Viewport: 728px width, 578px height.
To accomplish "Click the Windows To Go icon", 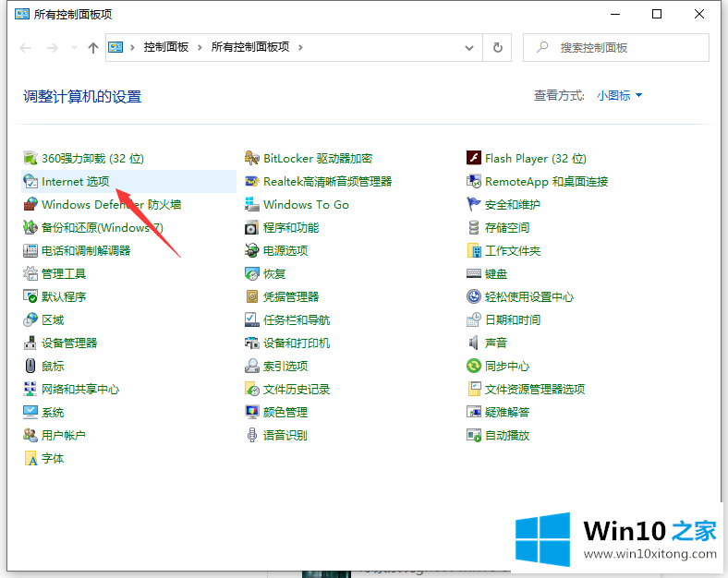I will pos(251,205).
